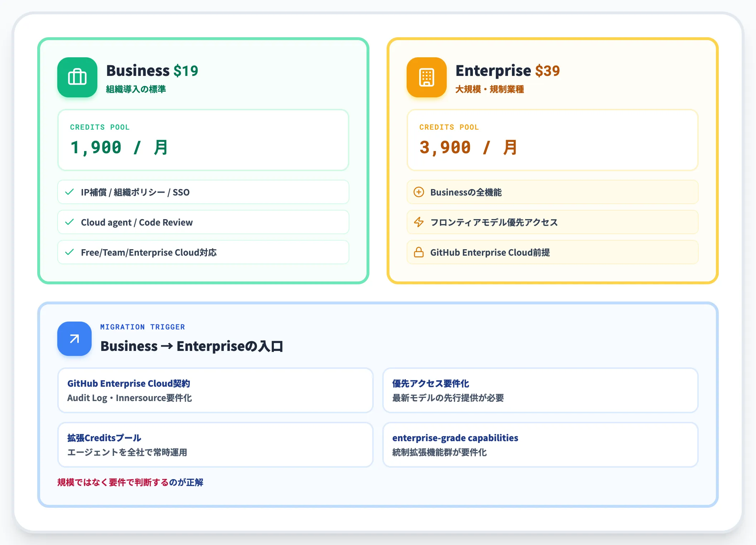Click the orange CREDITS POOL label
The height and width of the screenshot is (545, 756).
click(449, 127)
